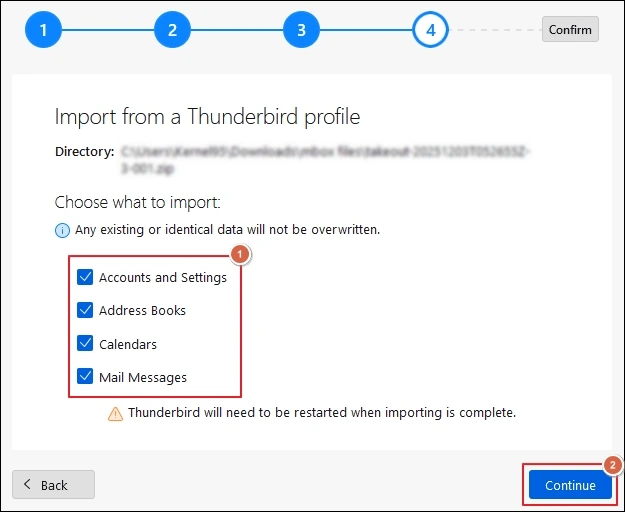Viewport: 625px width, 512px height.
Task: Click the info icon beside overwrite notice
Action: (x=62, y=230)
